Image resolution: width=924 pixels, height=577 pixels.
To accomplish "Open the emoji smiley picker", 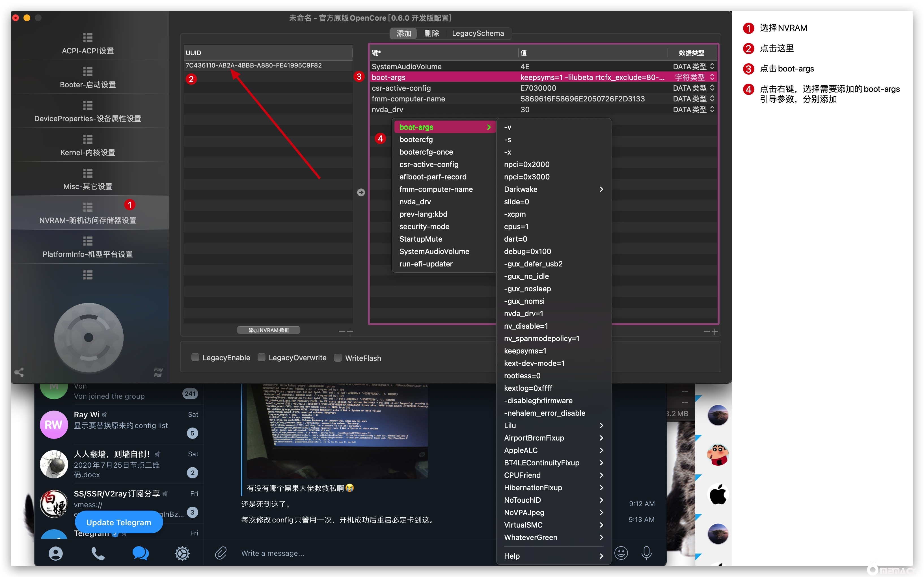I will point(621,553).
